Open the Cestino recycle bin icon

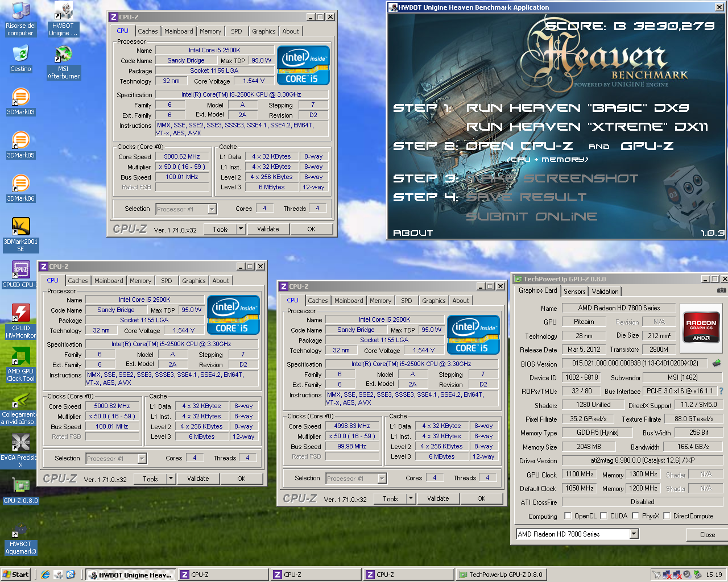(x=20, y=59)
